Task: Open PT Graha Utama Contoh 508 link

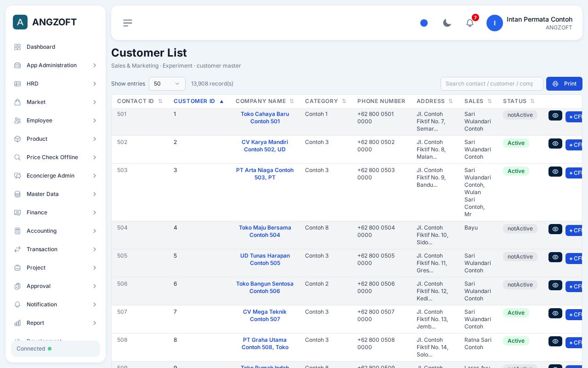Action: point(265,344)
